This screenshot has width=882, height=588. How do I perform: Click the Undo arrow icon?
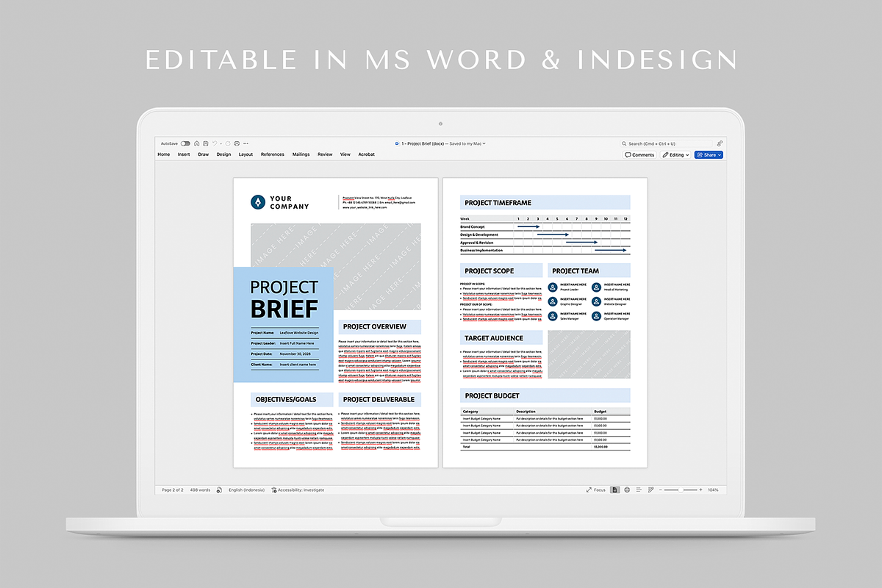[215, 143]
